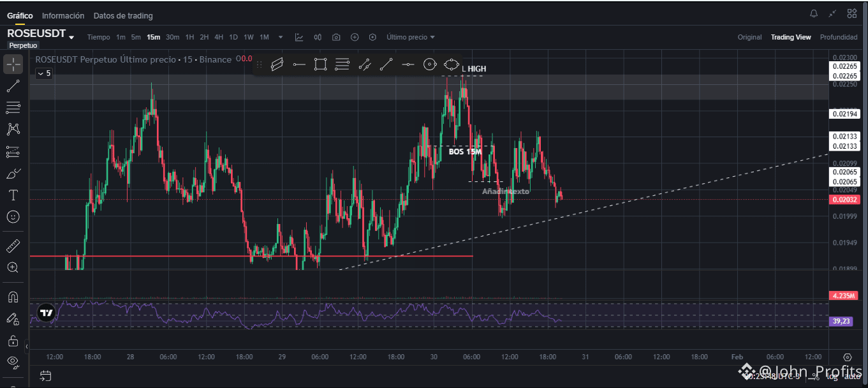The image size is (868, 388).
Task: Click the BOS 15M chart annotation
Action: tap(466, 152)
